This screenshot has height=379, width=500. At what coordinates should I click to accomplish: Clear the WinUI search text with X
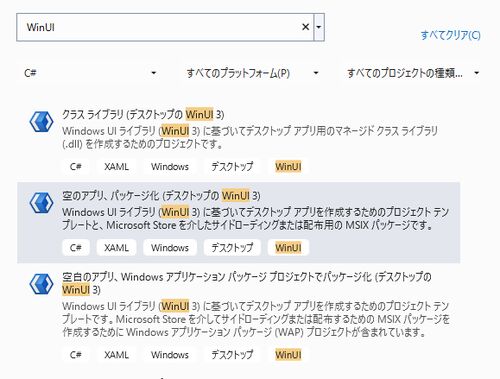(x=305, y=27)
